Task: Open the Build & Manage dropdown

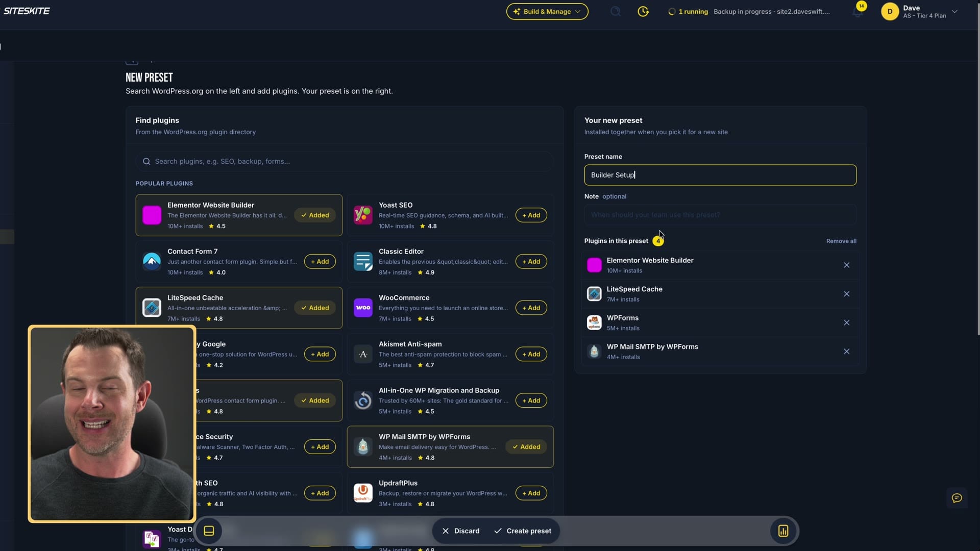Action: (x=547, y=11)
